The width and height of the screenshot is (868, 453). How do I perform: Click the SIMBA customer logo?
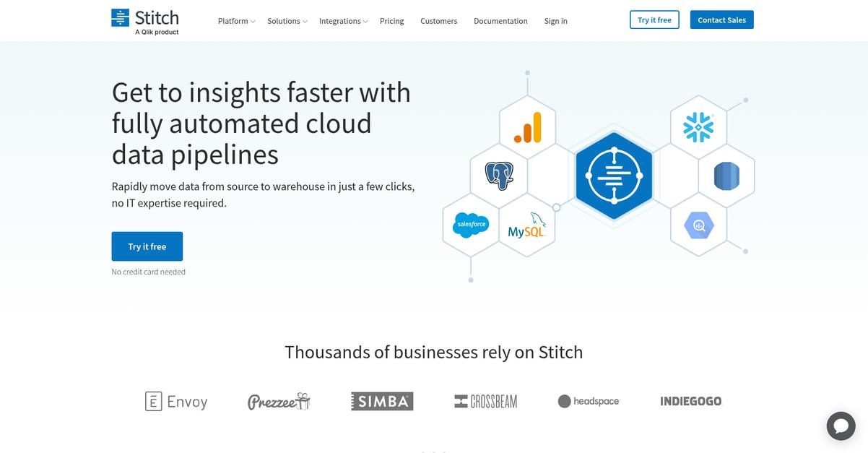[x=382, y=401]
